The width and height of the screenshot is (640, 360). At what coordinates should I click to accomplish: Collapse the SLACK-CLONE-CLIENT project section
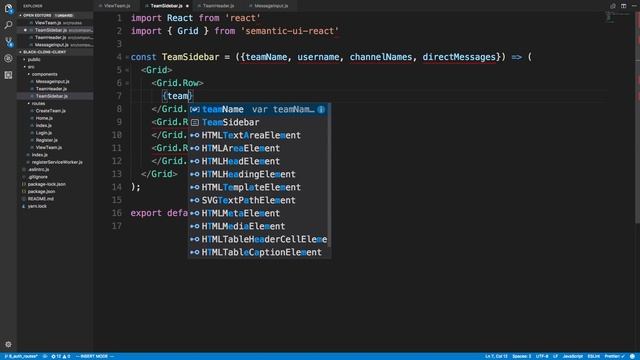[x=55, y=52]
